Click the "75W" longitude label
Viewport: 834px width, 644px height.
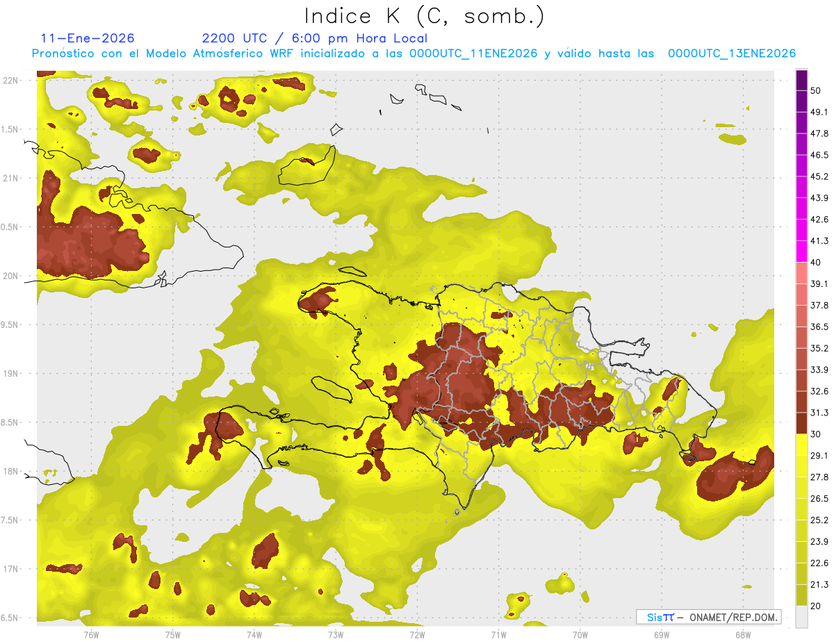click(173, 634)
